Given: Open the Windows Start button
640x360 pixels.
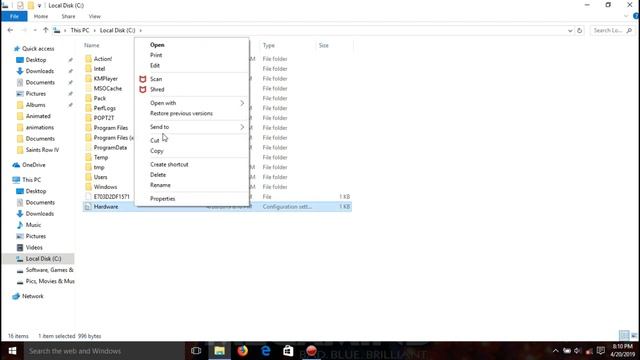Looking at the screenshot, I should click(12, 351).
